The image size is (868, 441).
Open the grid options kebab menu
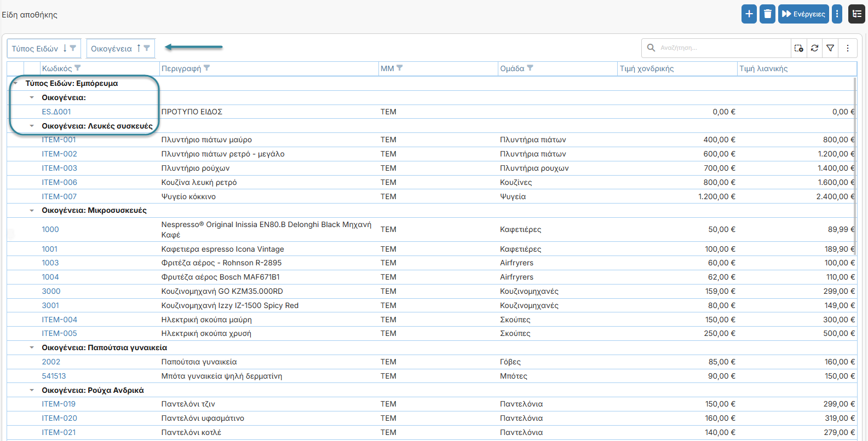pyautogui.click(x=848, y=48)
